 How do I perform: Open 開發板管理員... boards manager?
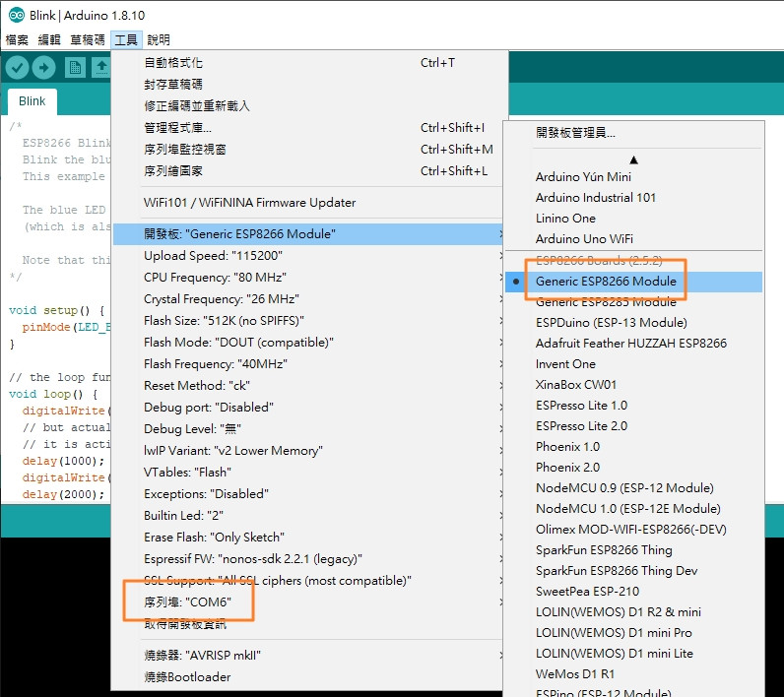[633, 133]
